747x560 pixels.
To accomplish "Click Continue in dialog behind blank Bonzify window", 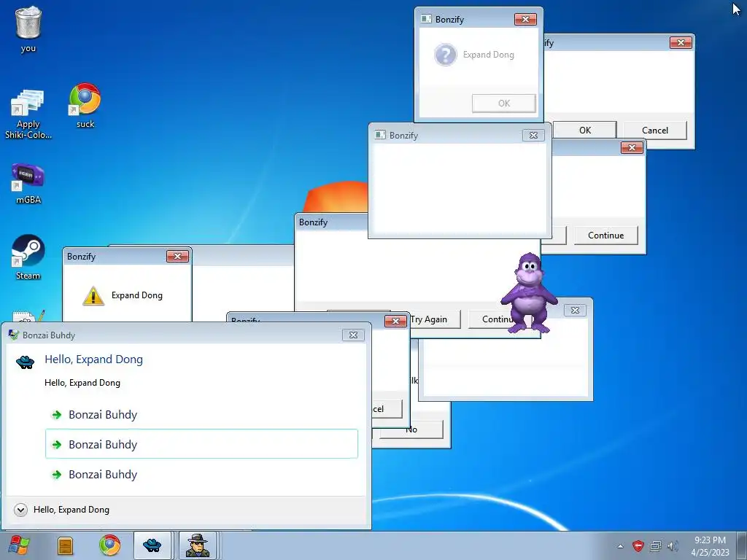I will pyautogui.click(x=605, y=236).
